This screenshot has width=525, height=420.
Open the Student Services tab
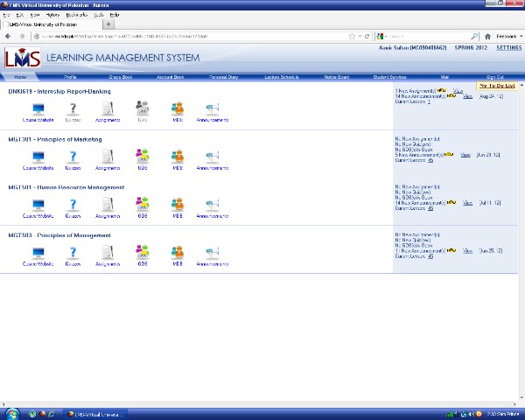[389, 77]
